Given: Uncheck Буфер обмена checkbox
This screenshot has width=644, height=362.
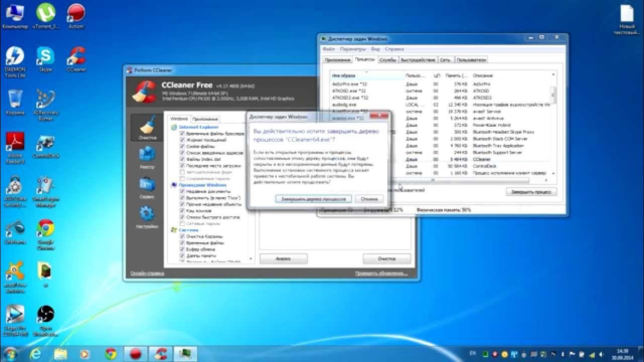Looking at the screenshot, I should (182, 249).
